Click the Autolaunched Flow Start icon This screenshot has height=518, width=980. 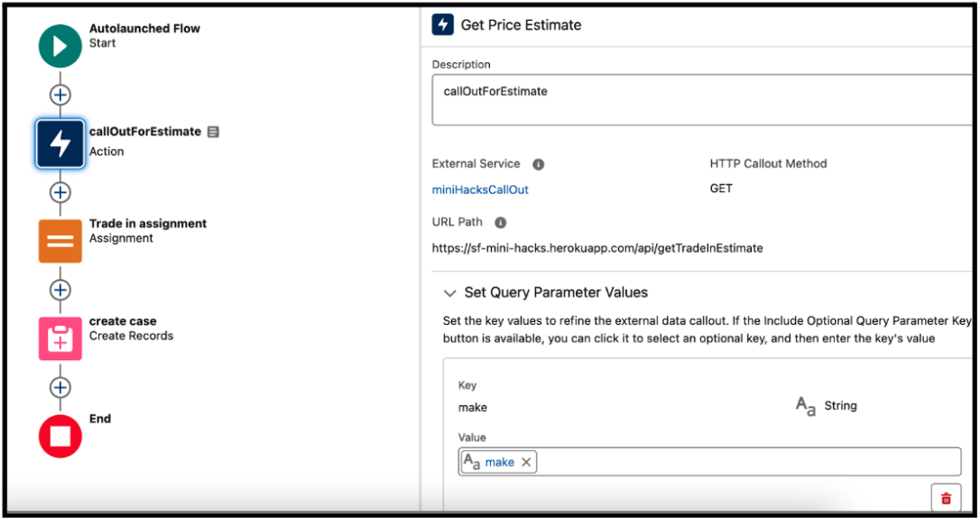pyautogui.click(x=60, y=46)
